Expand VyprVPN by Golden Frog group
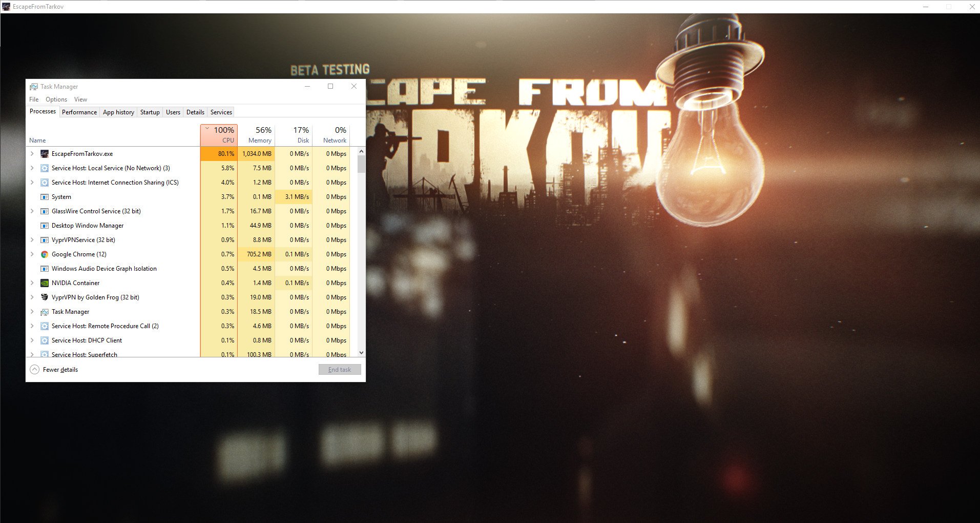Screen dimensions: 980x523 tap(32, 297)
